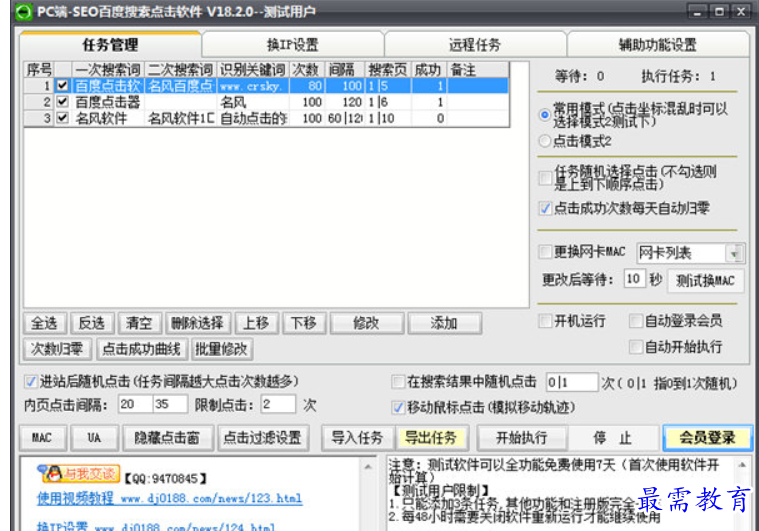Move task up with 上移 button
The height and width of the screenshot is (531, 759).
pos(257,323)
